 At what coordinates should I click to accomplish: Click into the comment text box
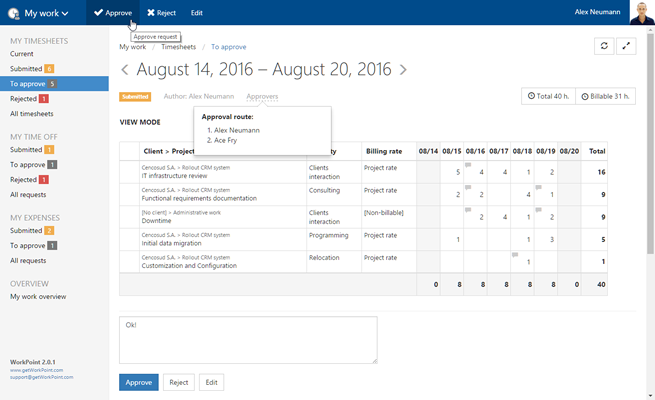pyautogui.click(x=247, y=340)
